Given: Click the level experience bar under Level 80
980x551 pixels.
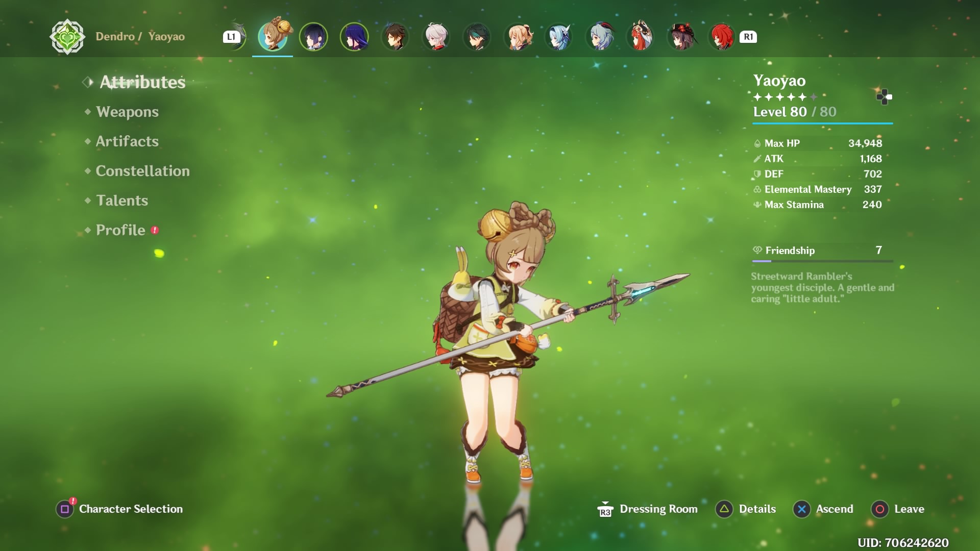Looking at the screenshot, I should point(823,123).
